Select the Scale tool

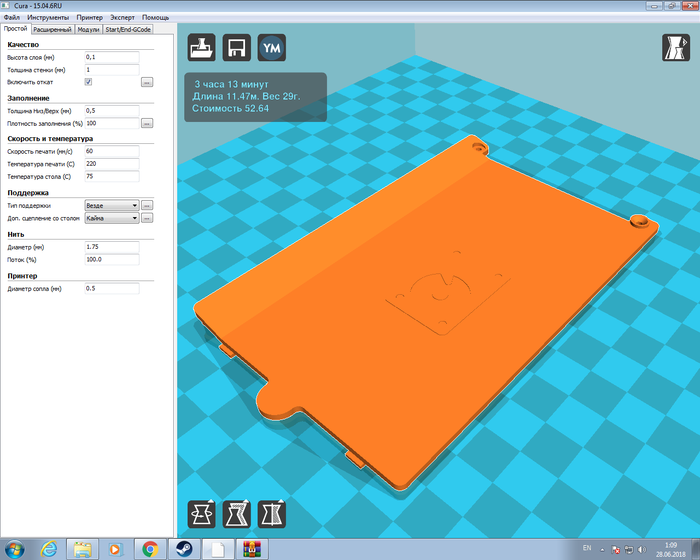click(x=236, y=514)
